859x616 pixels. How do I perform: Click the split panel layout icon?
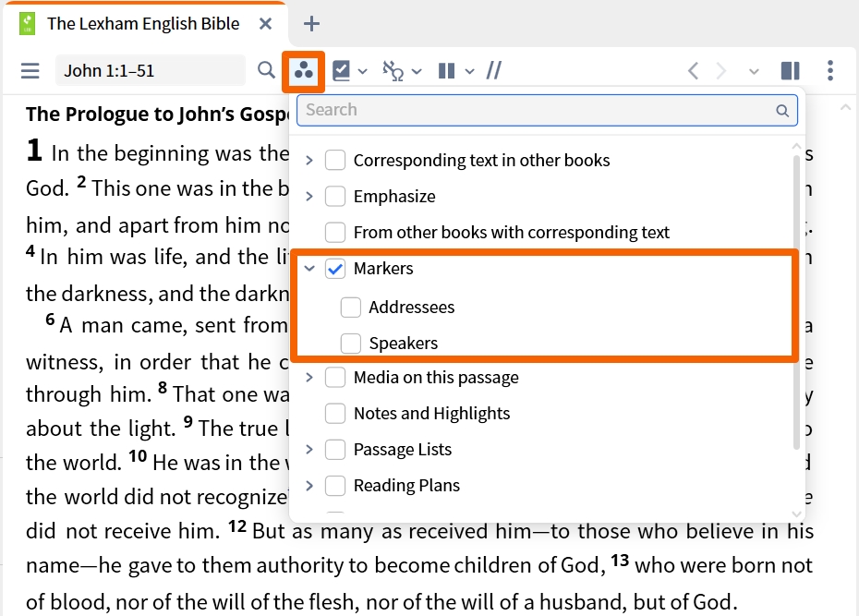790,70
